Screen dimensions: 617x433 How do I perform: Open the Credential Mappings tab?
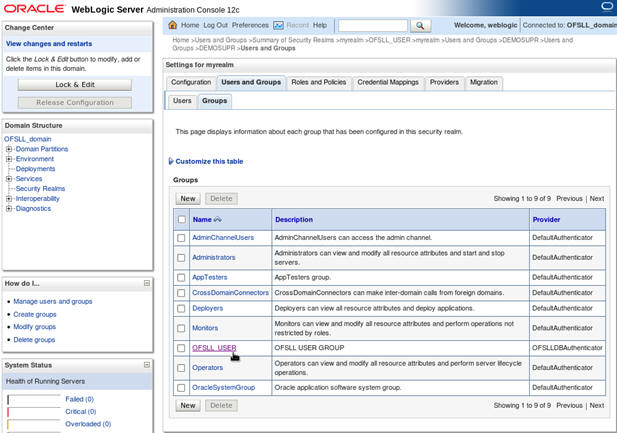tap(388, 82)
